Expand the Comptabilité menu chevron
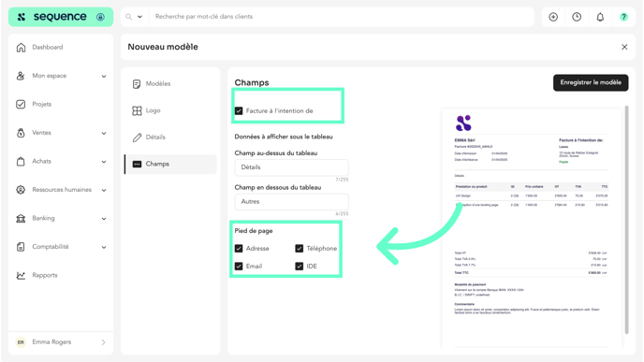The height and width of the screenshot is (362, 644). point(104,247)
